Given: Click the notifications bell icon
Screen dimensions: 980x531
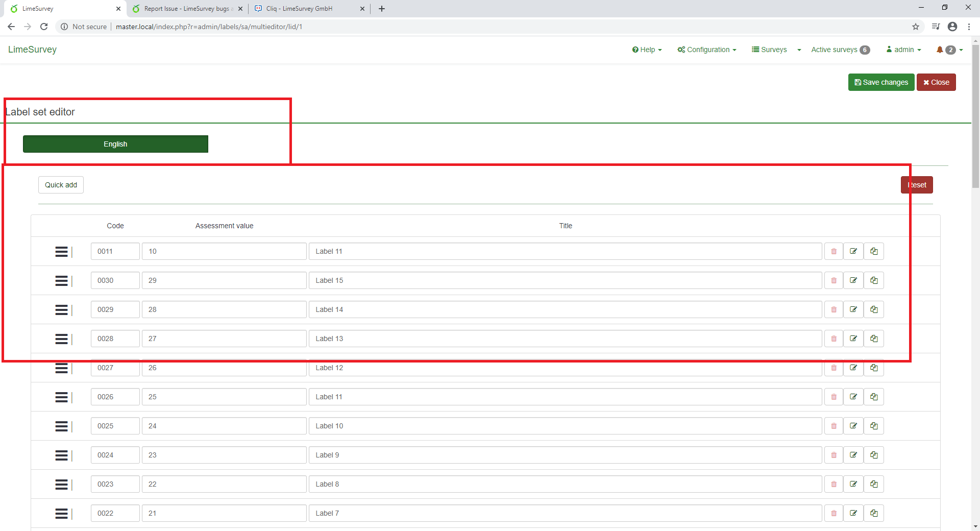Looking at the screenshot, I should 940,50.
